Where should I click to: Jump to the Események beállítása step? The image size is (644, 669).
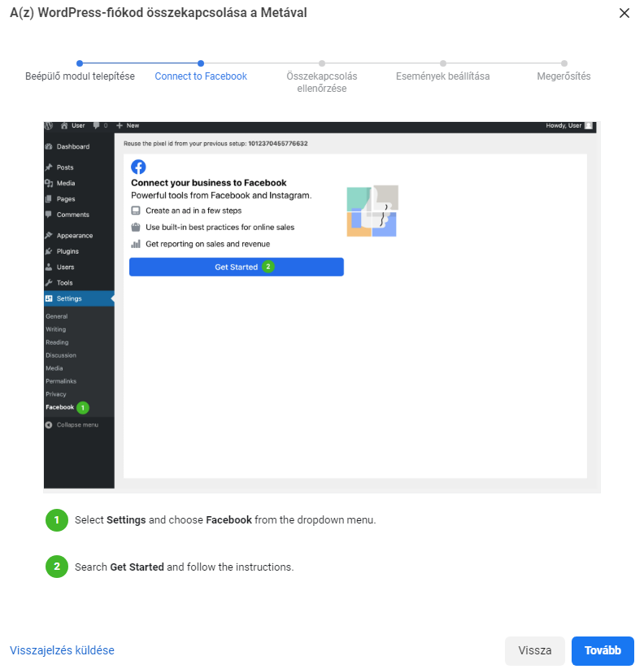coord(442,76)
